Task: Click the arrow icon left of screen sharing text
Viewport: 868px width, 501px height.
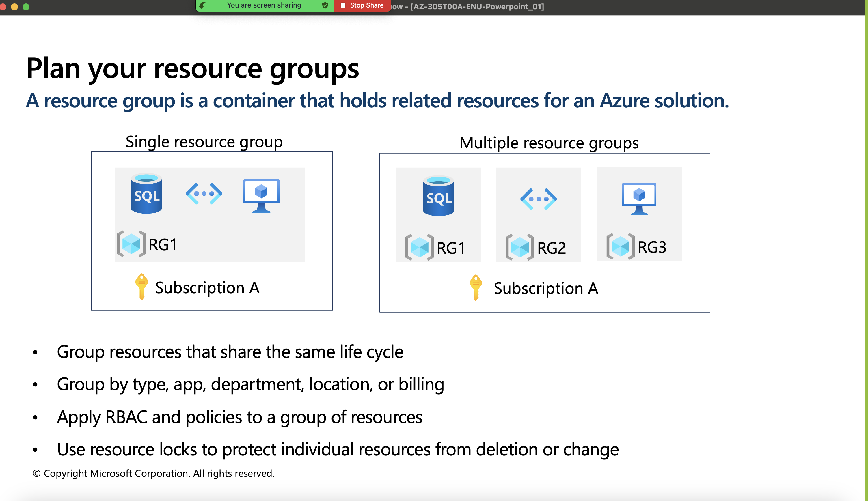Action: (x=202, y=5)
